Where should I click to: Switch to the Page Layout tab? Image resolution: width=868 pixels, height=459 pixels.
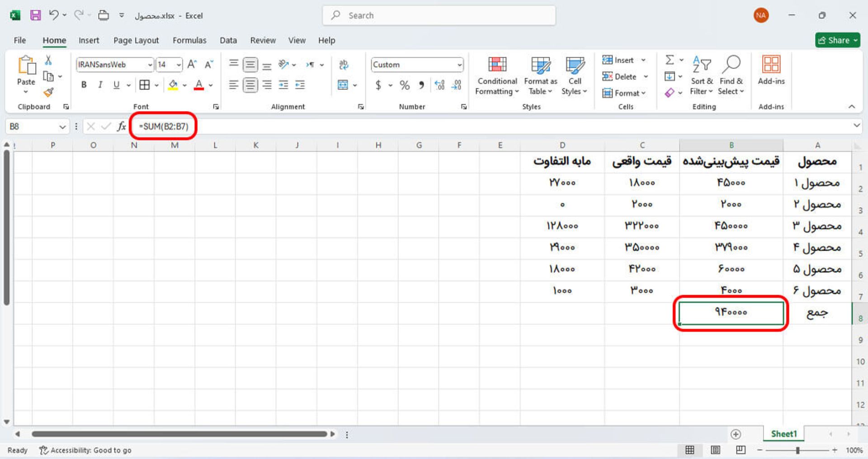coord(136,41)
